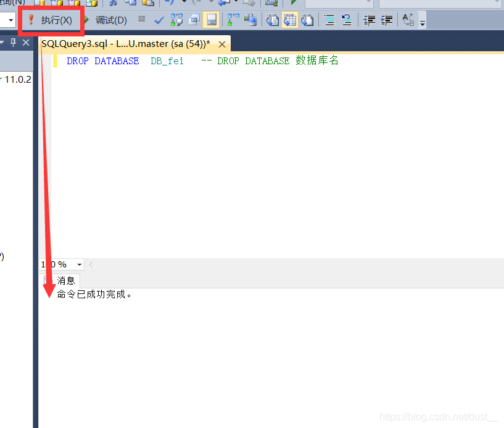Click the DB_fei database name in the query

tap(167, 61)
